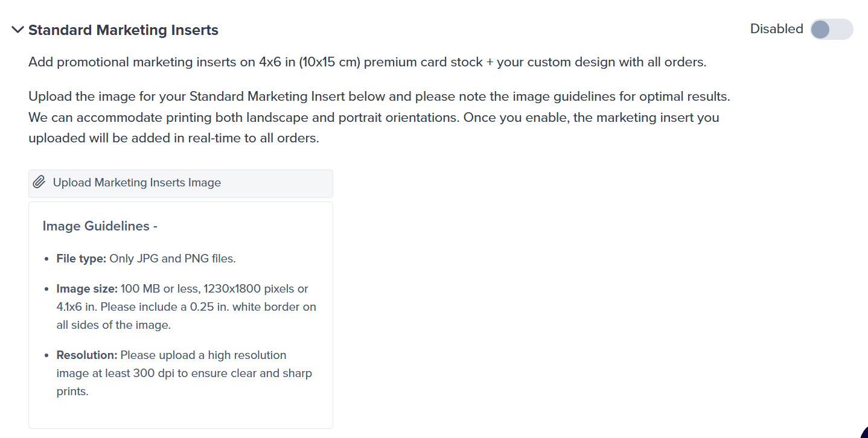Select the Standard Marketing Inserts heading

(x=123, y=30)
